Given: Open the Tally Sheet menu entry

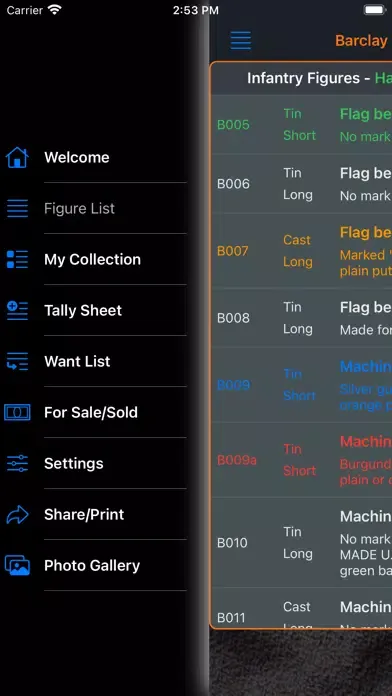Looking at the screenshot, I should tap(83, 310).
